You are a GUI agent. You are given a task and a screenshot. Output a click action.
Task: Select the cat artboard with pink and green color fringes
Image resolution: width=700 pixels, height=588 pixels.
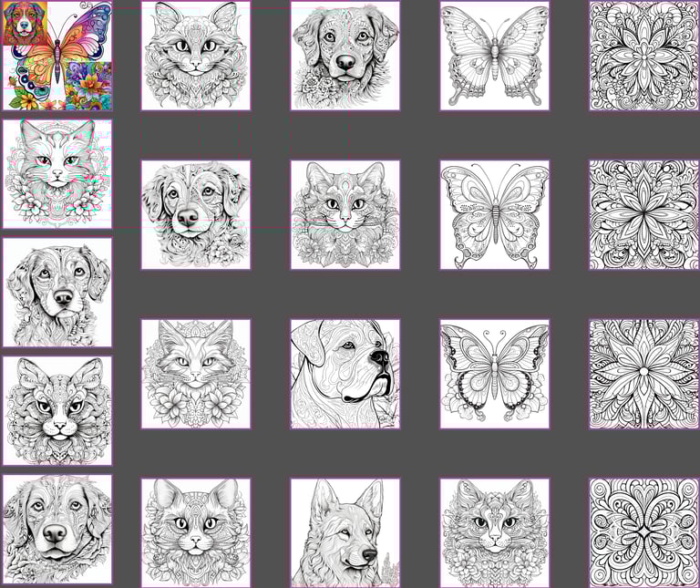[x=57, y=174]
